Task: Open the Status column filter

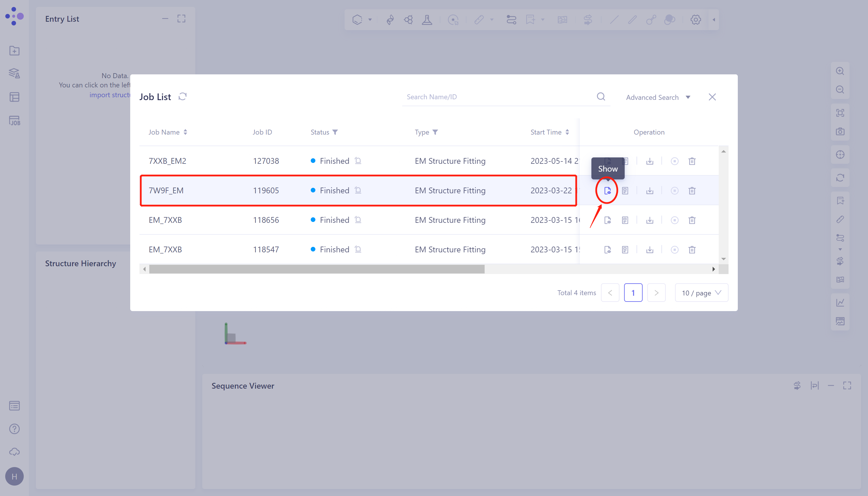Action: [335, 132]
